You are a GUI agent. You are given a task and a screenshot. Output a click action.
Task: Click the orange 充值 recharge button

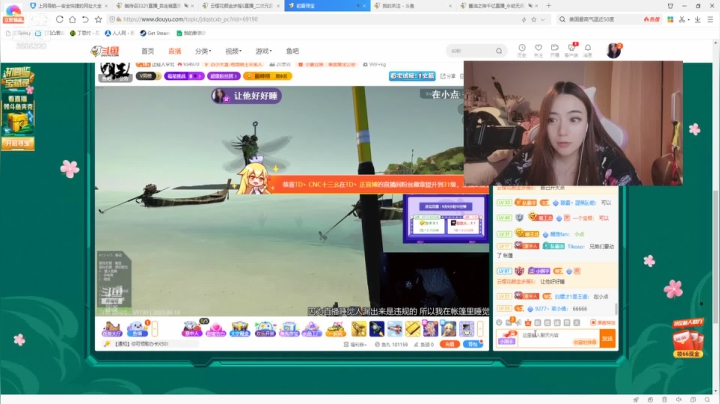tap(450, 344)
